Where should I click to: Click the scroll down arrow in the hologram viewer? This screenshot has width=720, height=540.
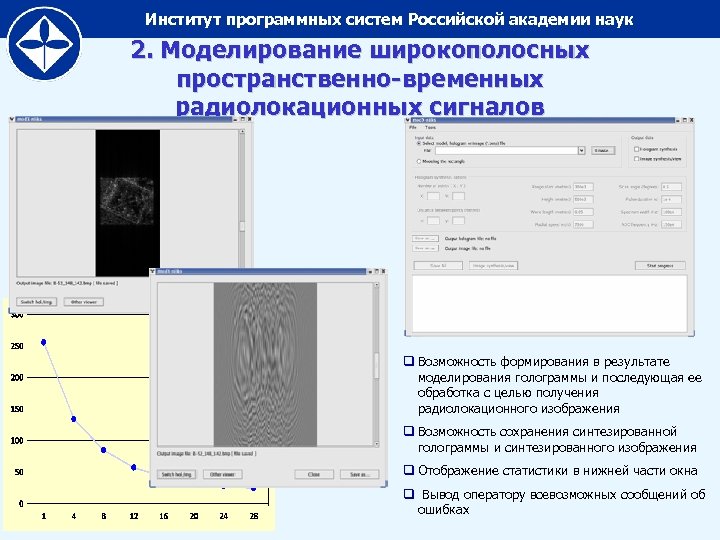coord(377,444)
